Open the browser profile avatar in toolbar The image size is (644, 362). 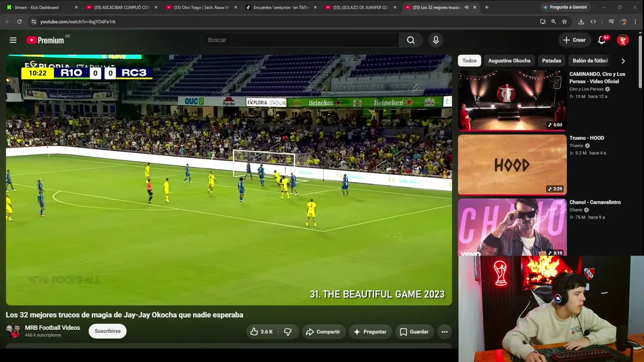[623, 22]
